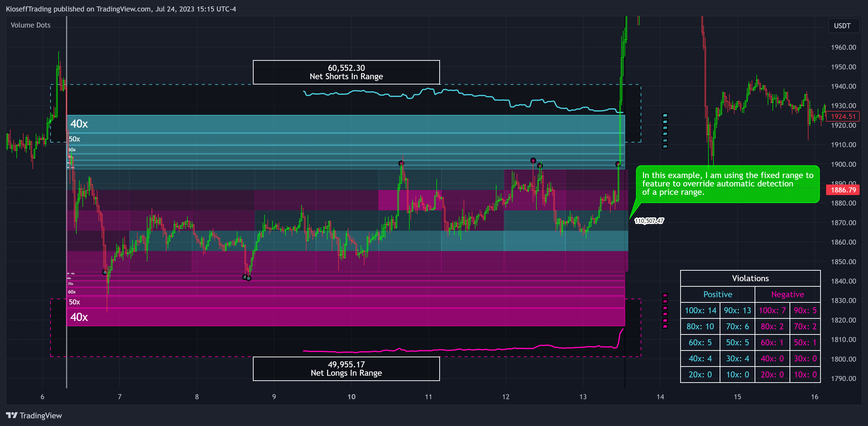This screenshot has height=426, width=868.
Task: Click the 40x label in the teal zone
Action: click(x=79, y=124)
